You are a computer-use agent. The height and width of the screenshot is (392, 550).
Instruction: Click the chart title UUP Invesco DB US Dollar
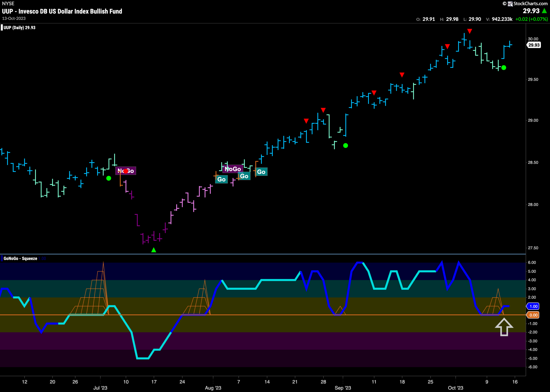[62, 11]
